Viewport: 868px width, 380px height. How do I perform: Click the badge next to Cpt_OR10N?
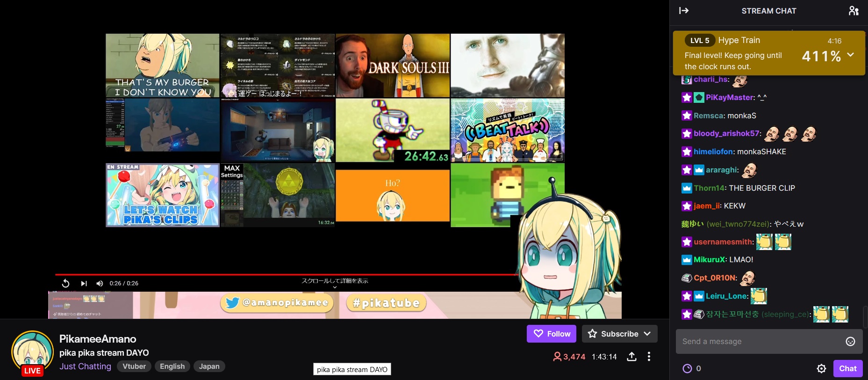pos(687,278)
